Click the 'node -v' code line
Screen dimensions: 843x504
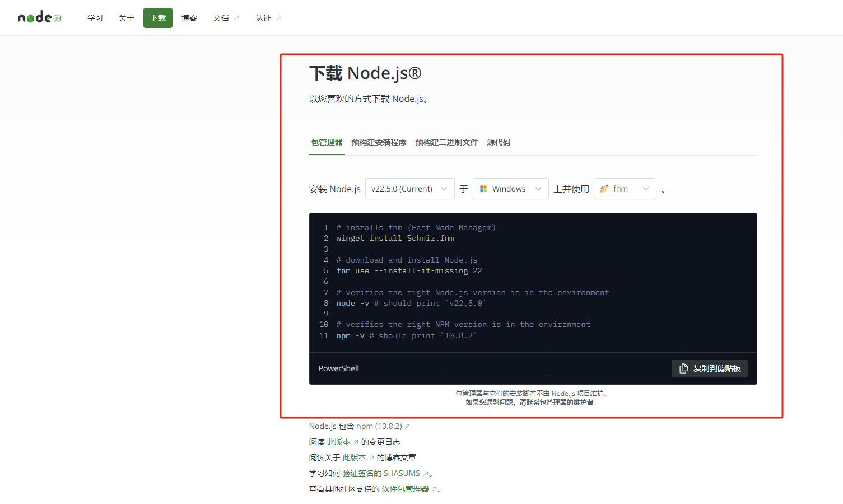[x=411, y=303]
